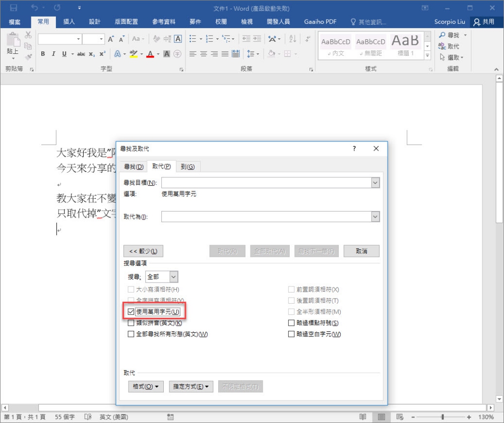
Task: Click the bullet list icon
Action: (193, 39)
